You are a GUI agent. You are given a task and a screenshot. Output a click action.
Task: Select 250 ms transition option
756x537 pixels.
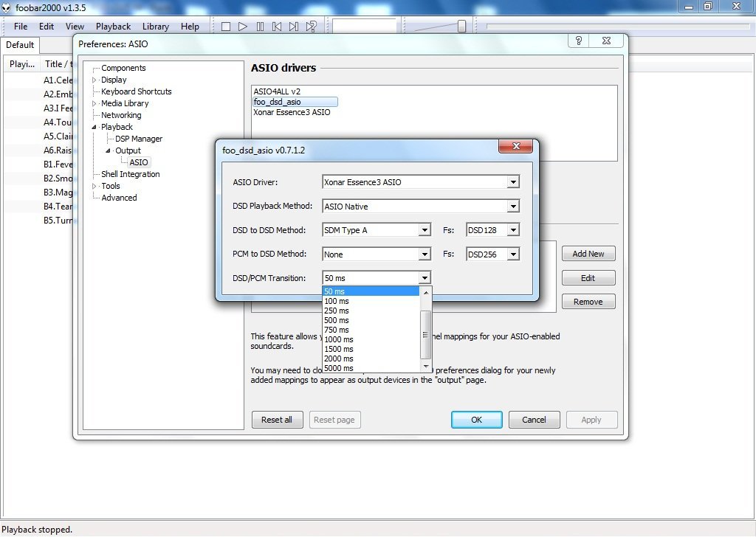[x=371, y=311]
